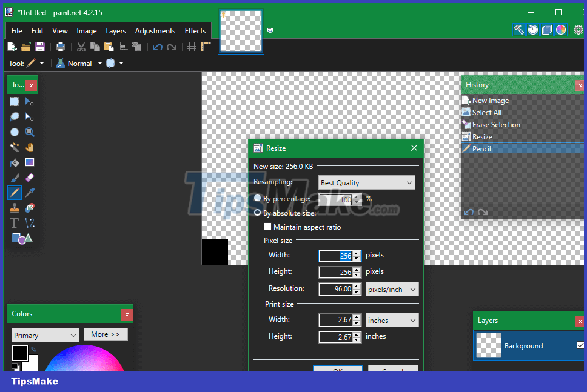Select the Paint Bucket tool

click(x=13, y=162)
